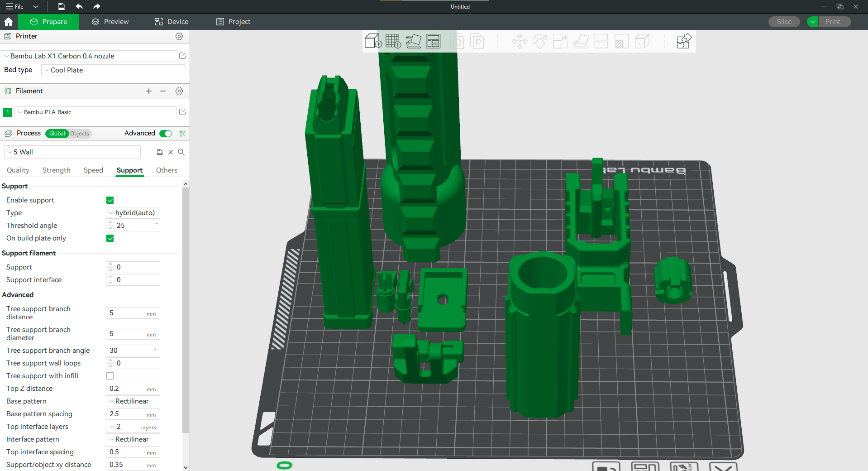Click filament 1 green color swatch
This screenshot has height=471, width=868.
(x=8, y=112)
